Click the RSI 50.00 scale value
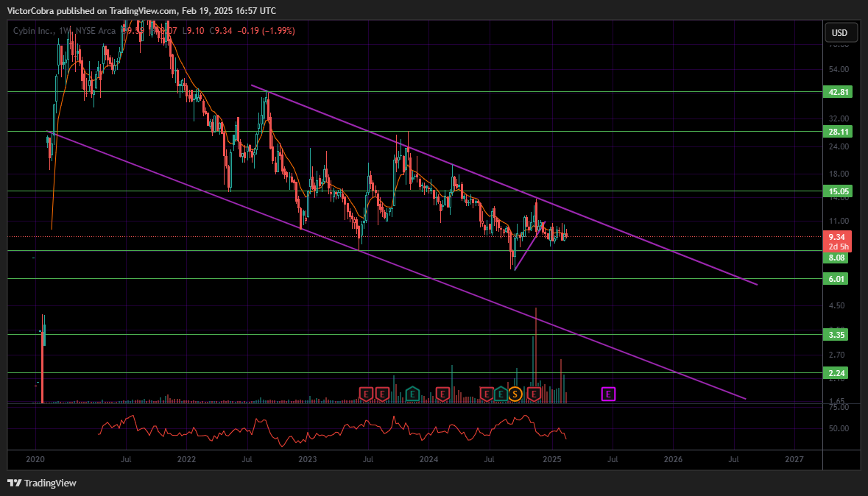The image size is (868, 496). [839, 428]
